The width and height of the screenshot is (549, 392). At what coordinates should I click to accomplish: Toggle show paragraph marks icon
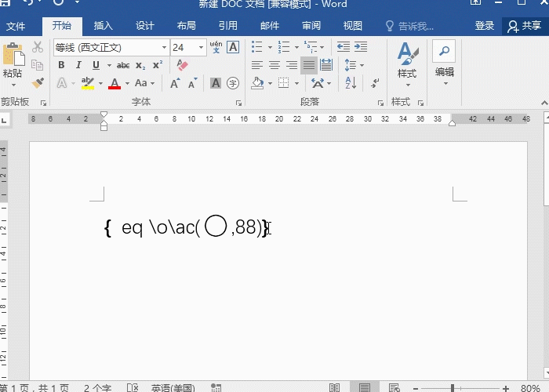tap(375, 83)
